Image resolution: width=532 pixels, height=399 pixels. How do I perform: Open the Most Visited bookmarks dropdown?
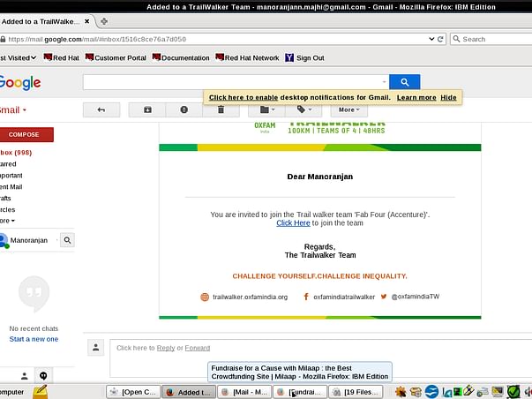(x=18, y=58)
